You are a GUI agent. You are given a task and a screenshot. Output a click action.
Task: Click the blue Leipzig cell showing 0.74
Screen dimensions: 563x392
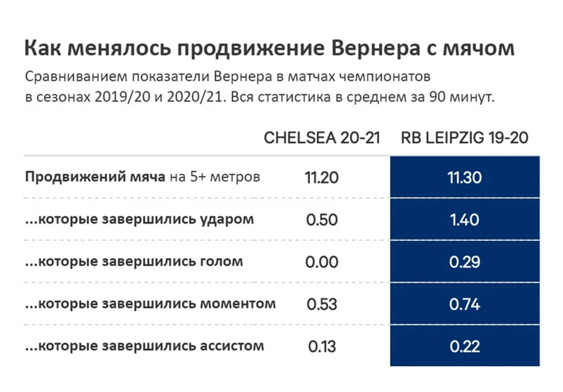[465, 304]
